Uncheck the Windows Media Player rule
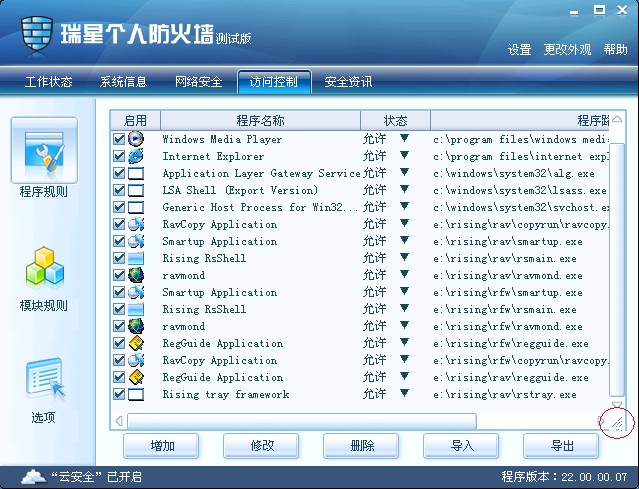The height and width of the screenshot is (489, 639). (119, 139)
